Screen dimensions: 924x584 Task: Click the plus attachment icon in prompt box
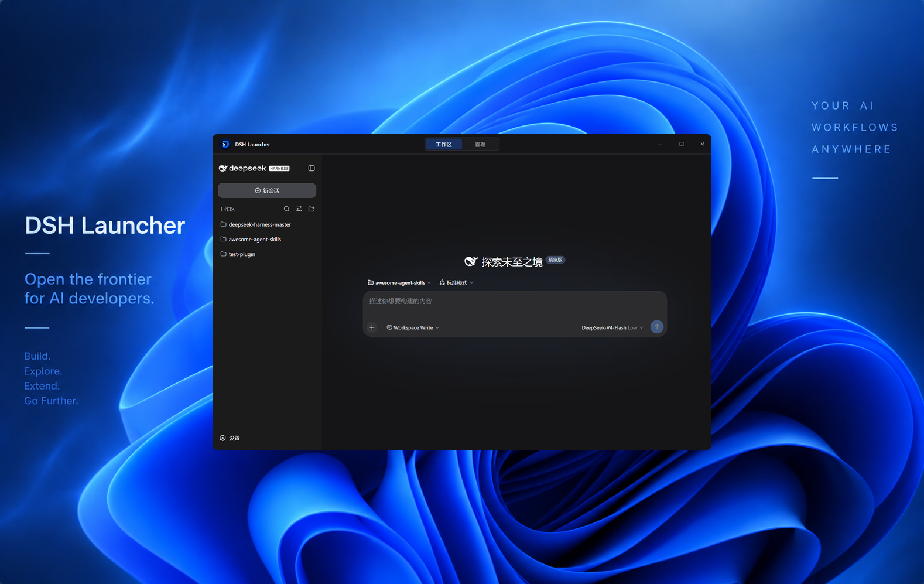click(372, 327)
